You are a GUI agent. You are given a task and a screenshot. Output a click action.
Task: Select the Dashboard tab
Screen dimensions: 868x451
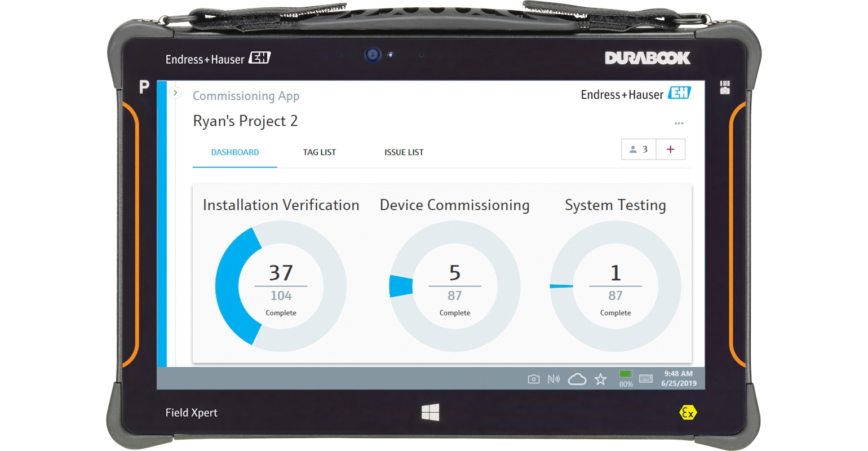pos(235,152)
